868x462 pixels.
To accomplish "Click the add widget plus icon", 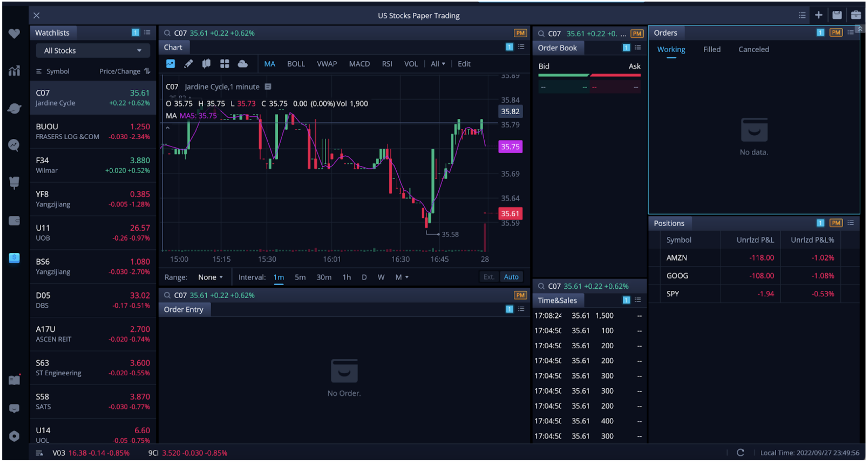I will [x=819, y=15].
